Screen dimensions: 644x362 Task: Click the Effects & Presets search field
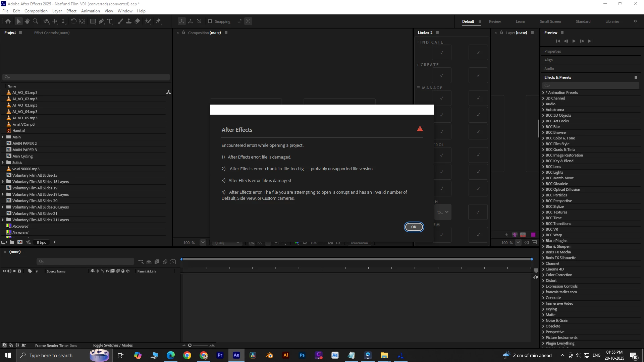(592, 86)
